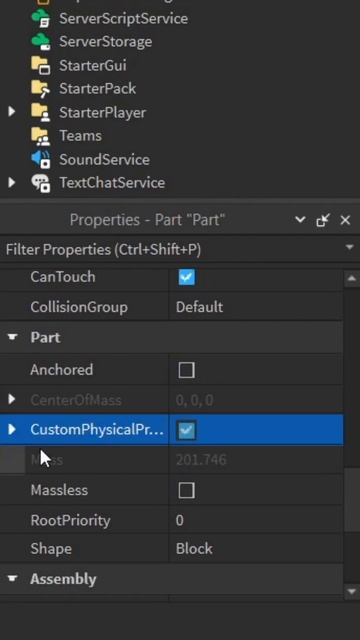Select the SoundService speaker icon
This screenshot has height=640, width=360.
pos(41,159)
